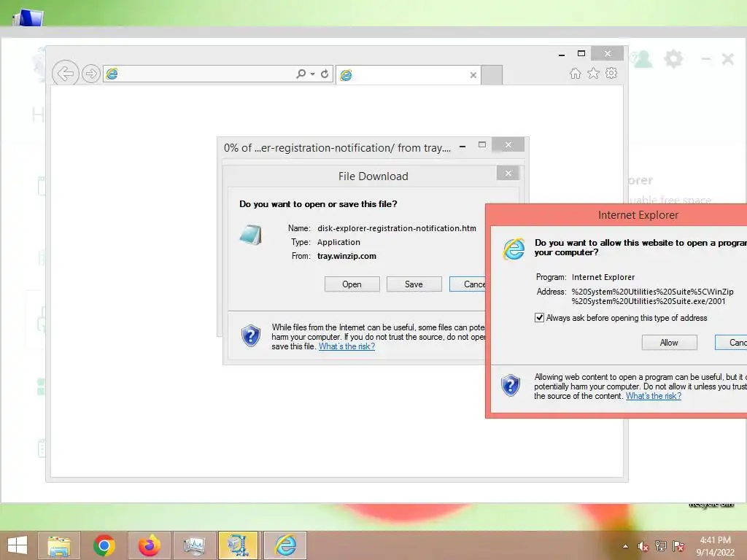Viewport: 747px width, 560px height.
Task: Open favorites with the star icon
Action: (x=593, y=73)
